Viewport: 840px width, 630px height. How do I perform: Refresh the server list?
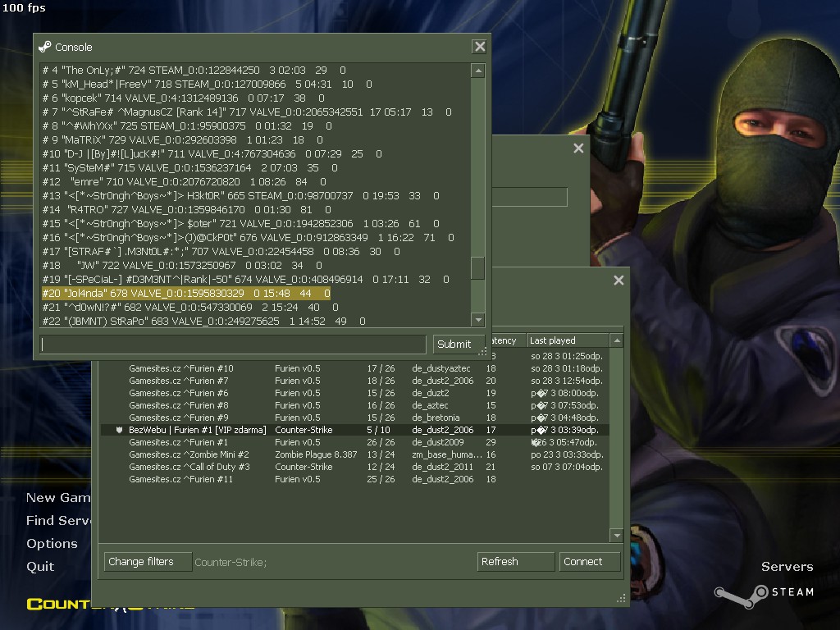516,562
